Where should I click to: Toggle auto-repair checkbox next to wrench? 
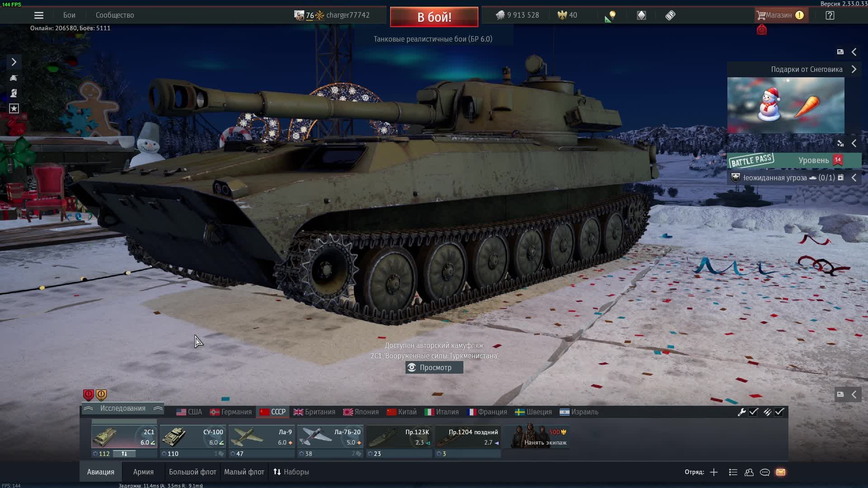[753, 412]
